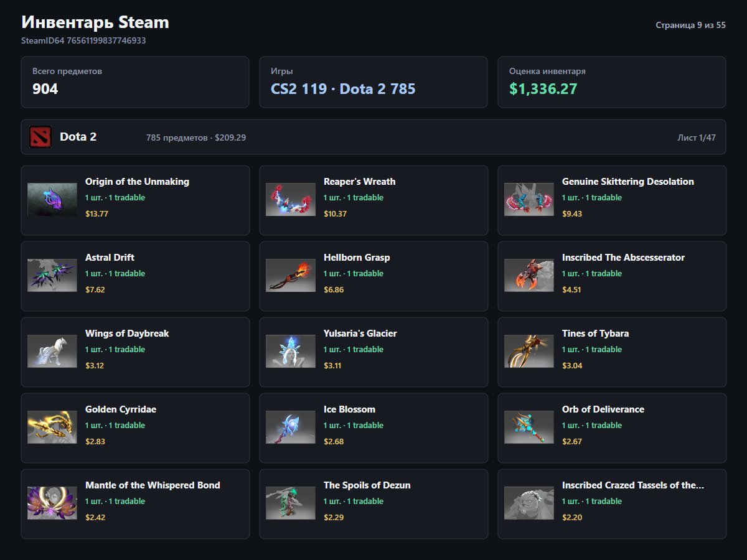This screenshot has width=747, height=560.
Task: Click the Astral Drift item image
Action: point(52,276)
